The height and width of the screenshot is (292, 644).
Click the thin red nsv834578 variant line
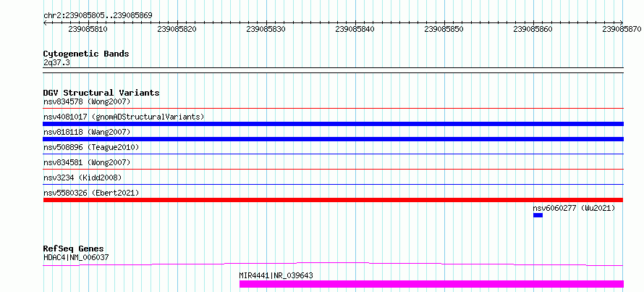(333, 109)
